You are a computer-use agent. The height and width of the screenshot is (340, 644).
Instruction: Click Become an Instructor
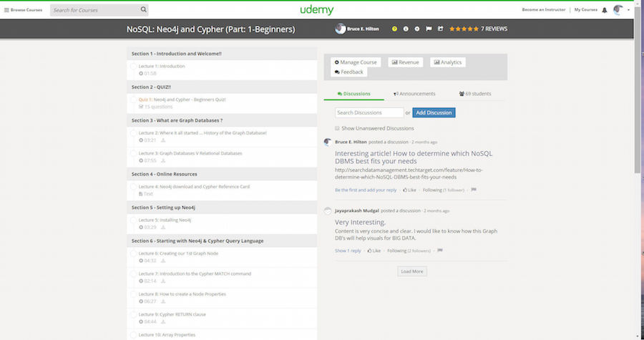(x=543, y=10)
